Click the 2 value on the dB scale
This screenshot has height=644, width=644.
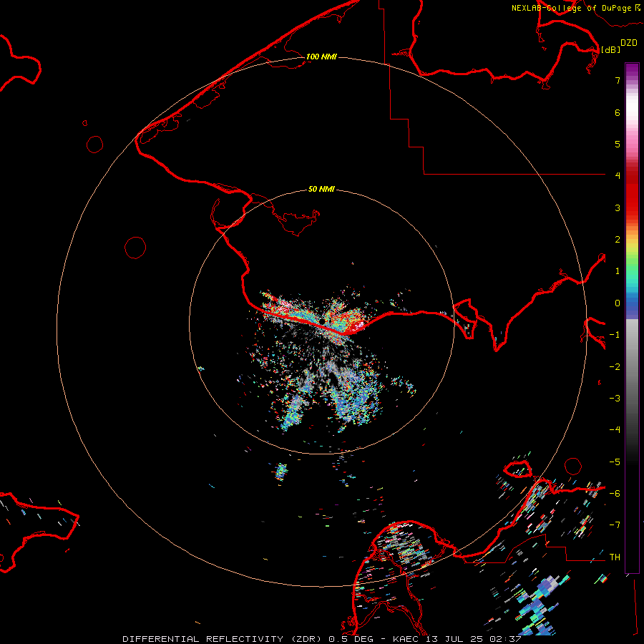pos(618,240)
